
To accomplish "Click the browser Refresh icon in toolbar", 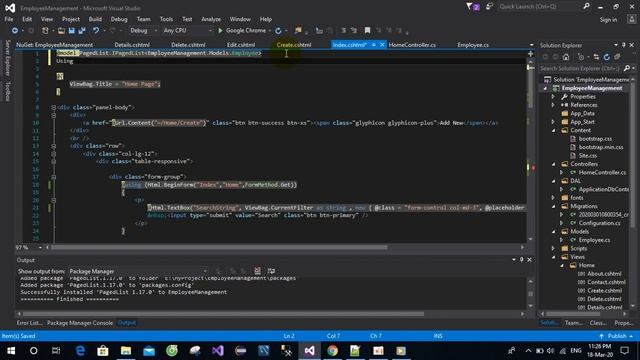I will tap(278, 31).
